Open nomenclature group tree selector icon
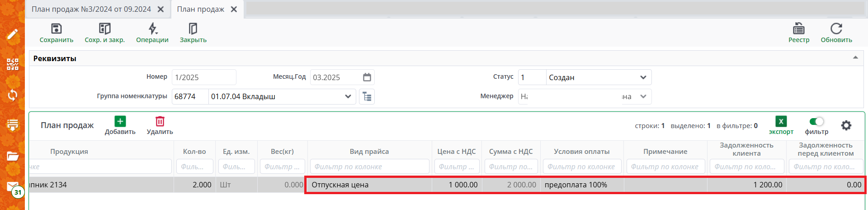This screenshot has width=868, height=210. [367, 96]
